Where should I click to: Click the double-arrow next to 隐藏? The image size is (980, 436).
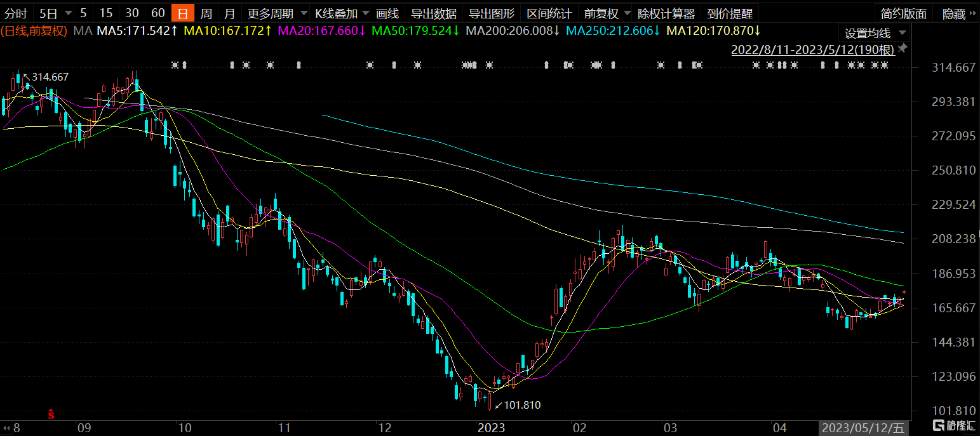click(x=972, y=13)
